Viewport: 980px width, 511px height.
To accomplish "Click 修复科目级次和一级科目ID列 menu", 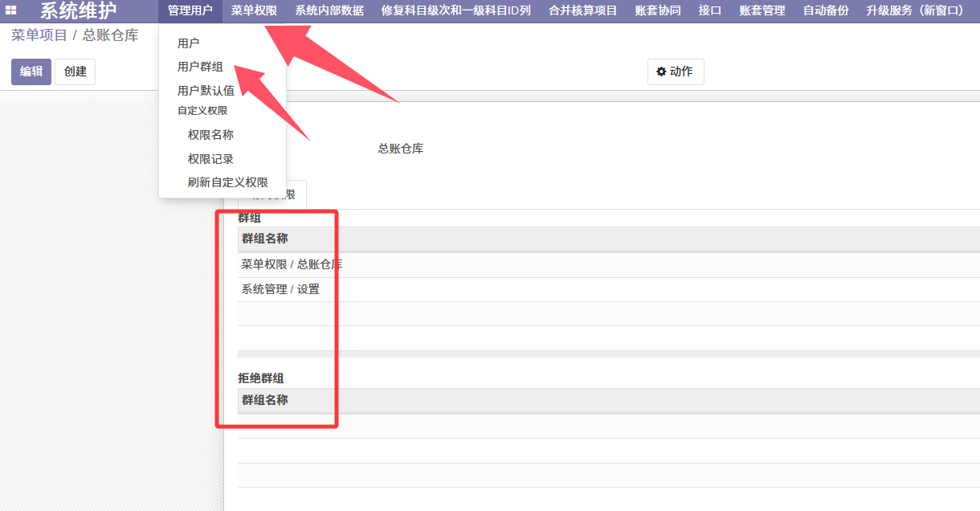I will pos(455,10).
